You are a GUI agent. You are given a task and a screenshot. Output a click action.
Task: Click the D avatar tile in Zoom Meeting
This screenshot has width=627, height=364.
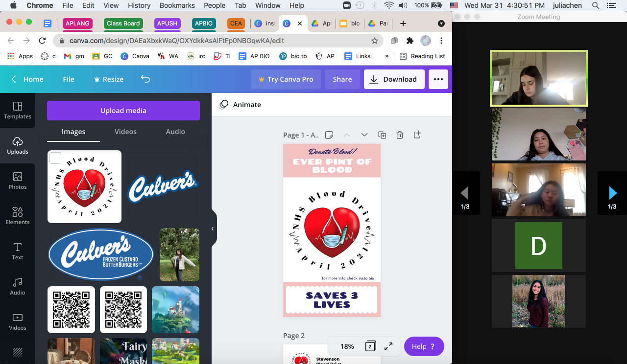(539, 246)
